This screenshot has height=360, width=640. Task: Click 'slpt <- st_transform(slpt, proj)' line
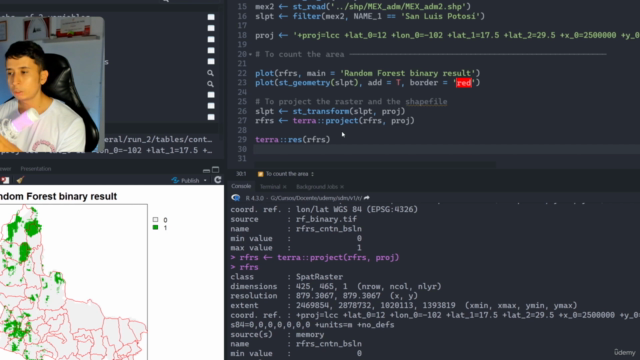(x=330, y=111)
